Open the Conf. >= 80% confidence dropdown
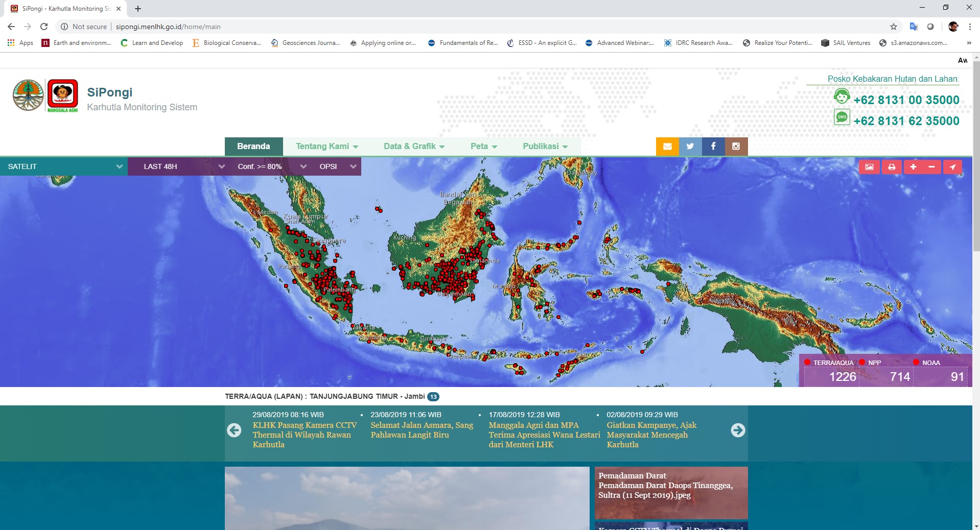980x530 pixels. click(272, 166)
